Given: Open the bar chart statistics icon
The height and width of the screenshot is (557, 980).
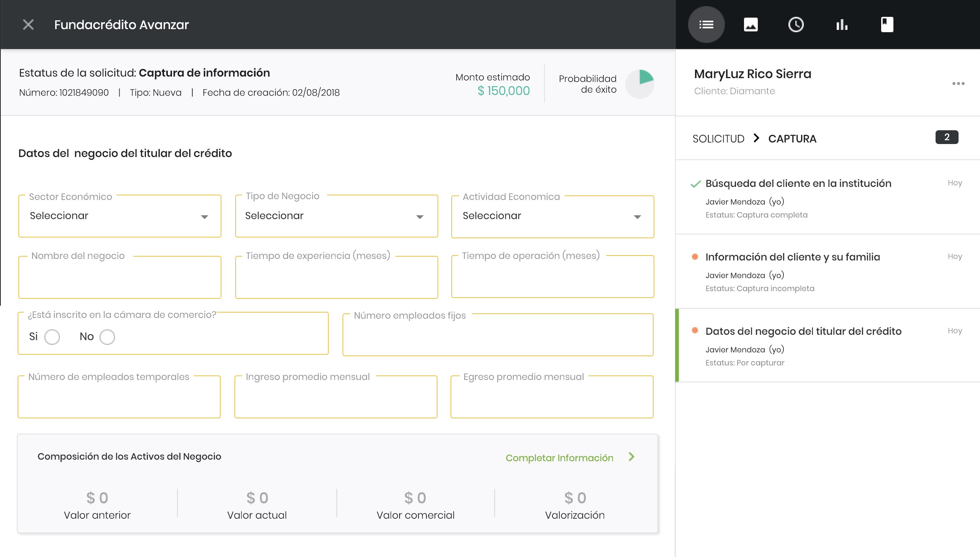Looking at the screenshot, I should point(841,25).
